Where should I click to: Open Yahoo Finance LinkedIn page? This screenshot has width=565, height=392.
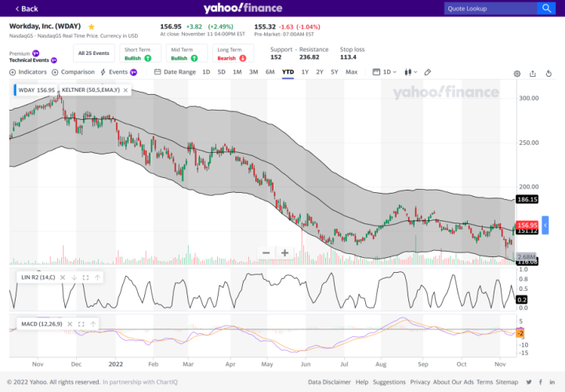552,382
